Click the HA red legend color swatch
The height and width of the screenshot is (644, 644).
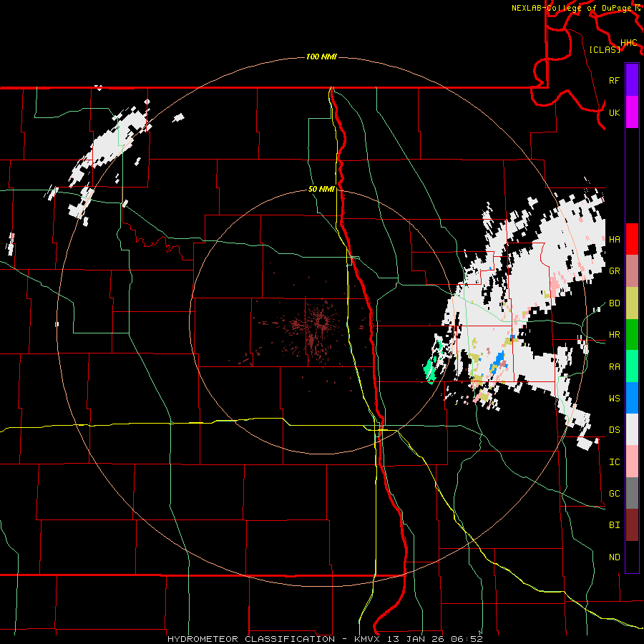[x=632, y=239]
